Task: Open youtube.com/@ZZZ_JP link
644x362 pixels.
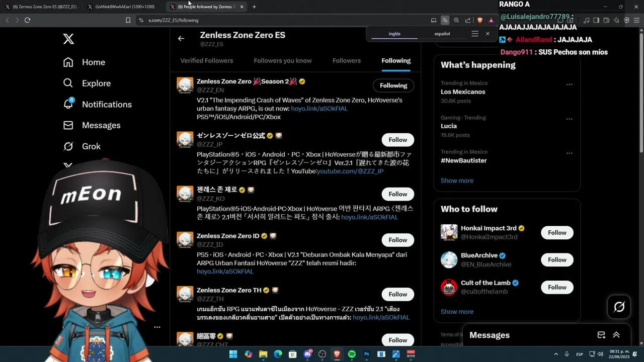Action: pos(350,171)
